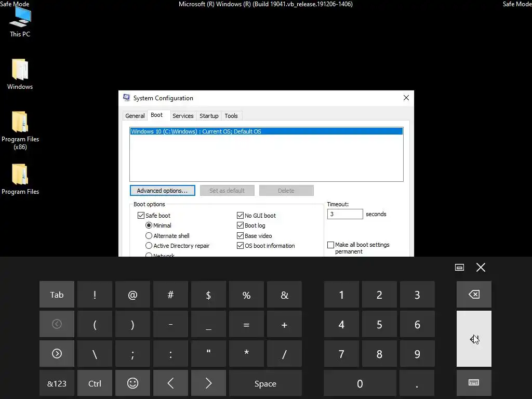This screenshot has width=532, height=399.
Task: Close the touch keyboard
Action: pos(481,268)
